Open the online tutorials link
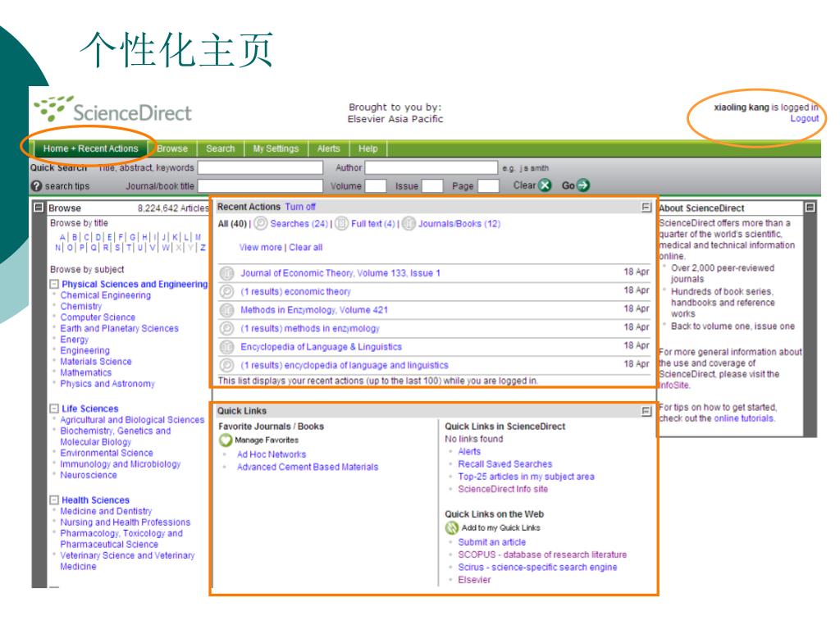Viewport: 840px width, 630px height. [x=743, y=418]
